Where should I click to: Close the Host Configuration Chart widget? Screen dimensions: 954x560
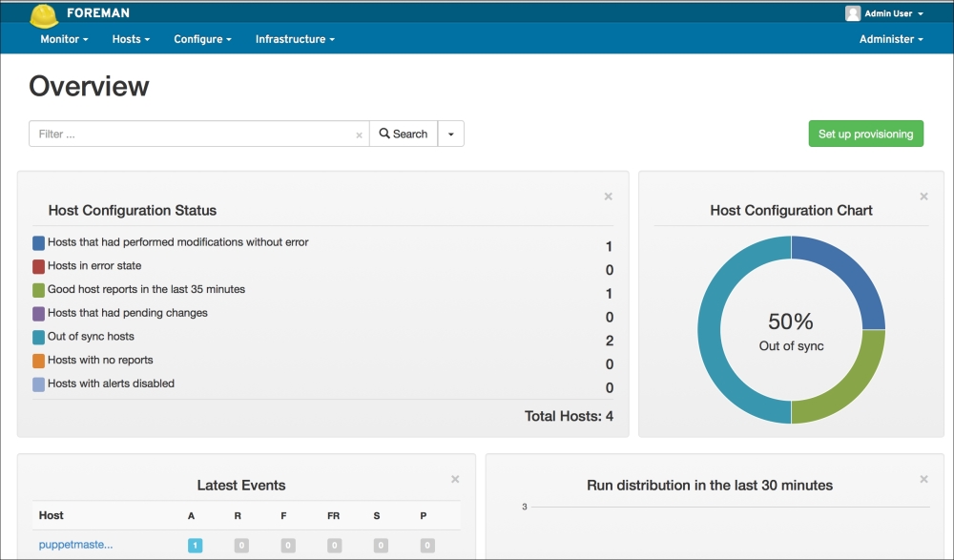[923, 197]
